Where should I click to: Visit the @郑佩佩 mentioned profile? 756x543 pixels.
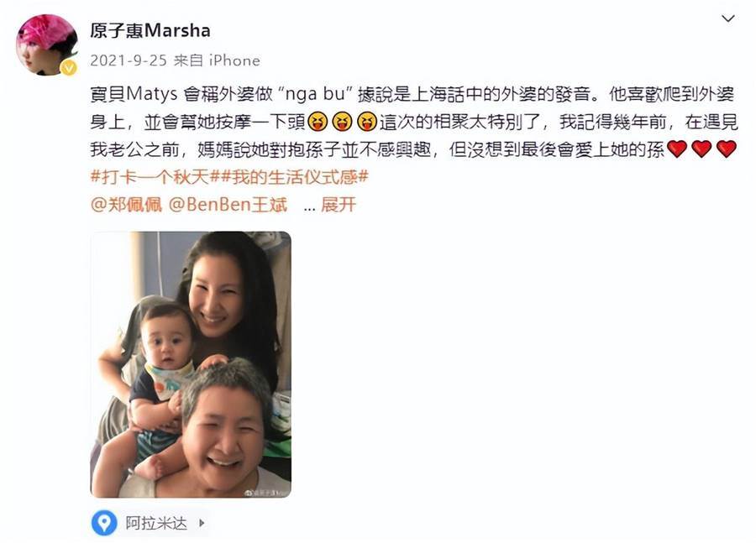pos(126,205)
